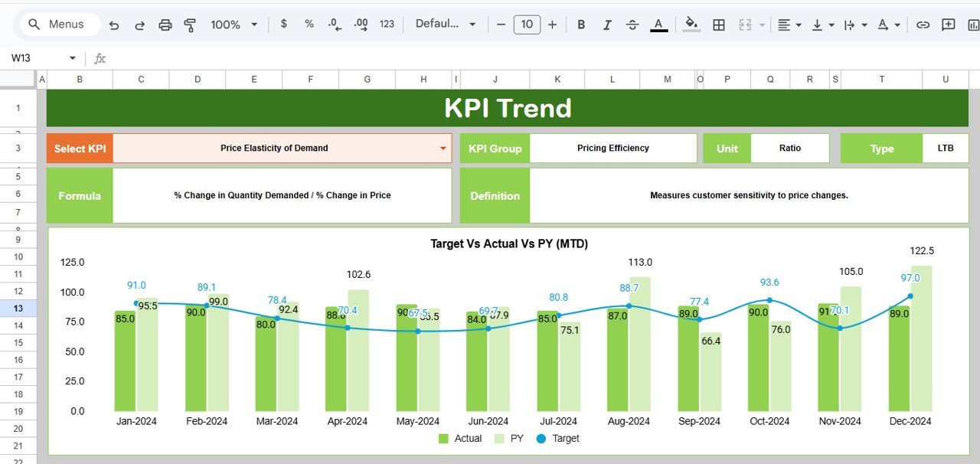
Task: Open the borders tool
Action: pyautogui.click(x=718, y=25)
